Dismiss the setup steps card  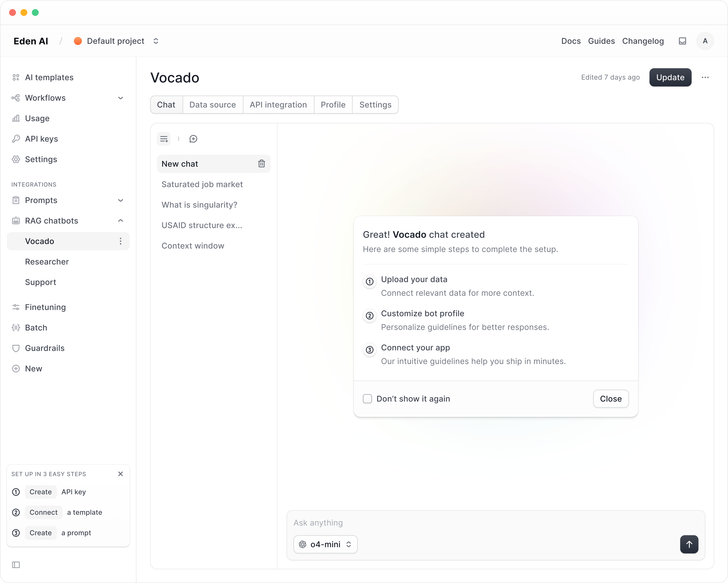[121, 474]
